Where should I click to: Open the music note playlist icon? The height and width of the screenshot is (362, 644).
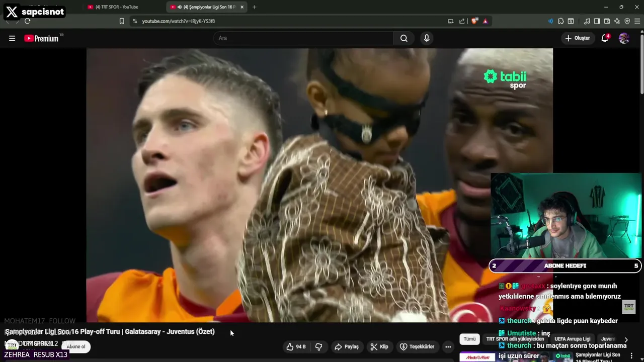[587, 21]
